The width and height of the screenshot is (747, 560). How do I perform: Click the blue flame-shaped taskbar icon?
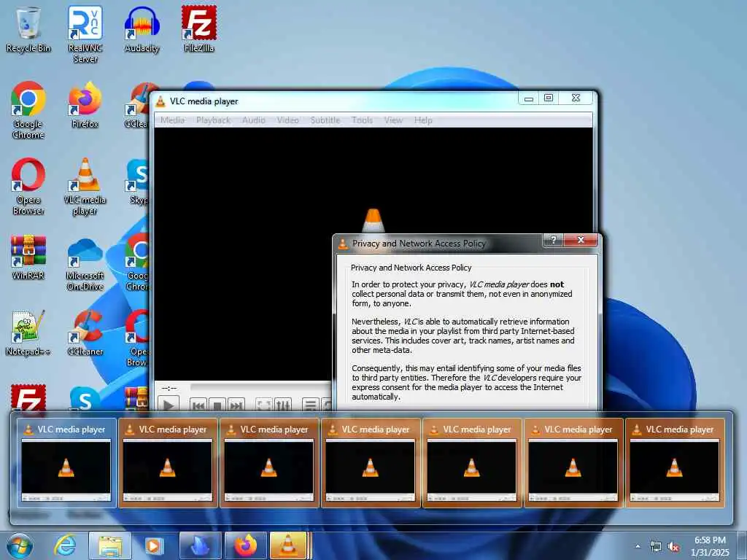pyautogui.click(x=200, y=545)
